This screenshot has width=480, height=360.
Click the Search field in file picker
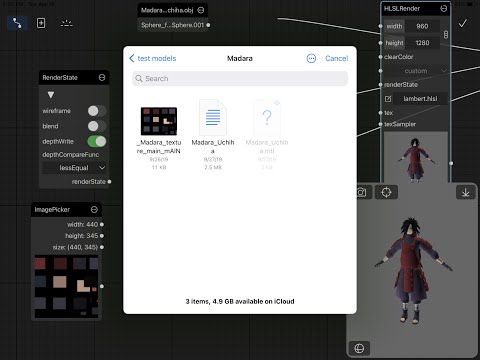point(240,79)
